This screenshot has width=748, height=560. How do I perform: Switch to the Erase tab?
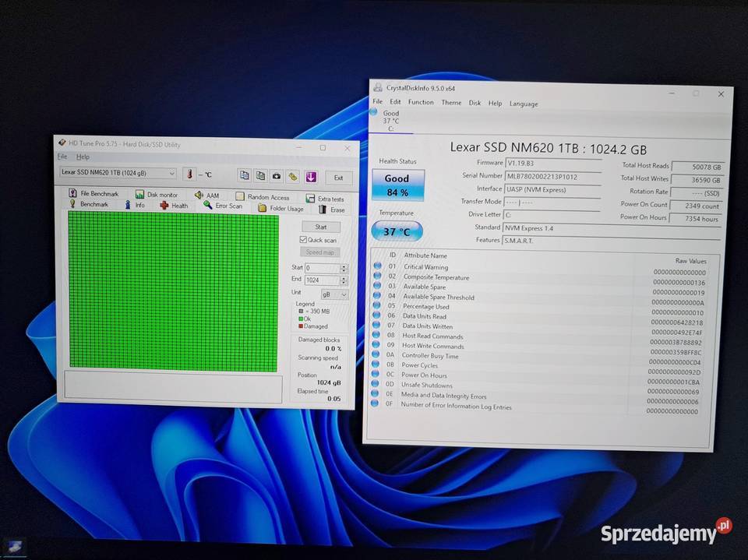click(x=332, y=210)
